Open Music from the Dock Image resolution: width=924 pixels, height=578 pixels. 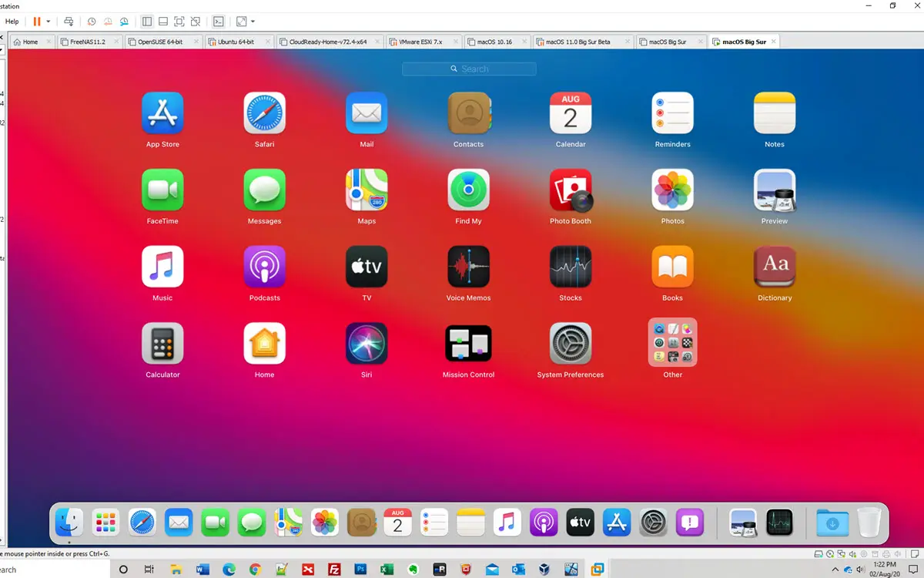click(x=507, y=523)
